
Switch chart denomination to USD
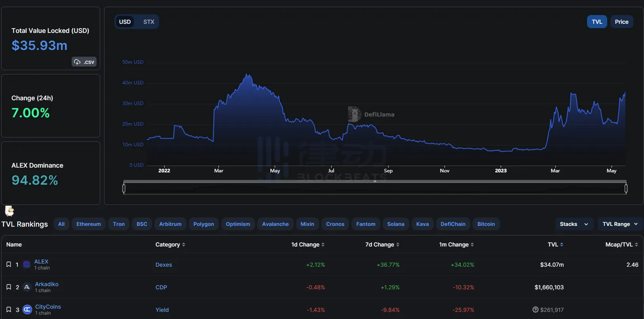coord(125,22)
